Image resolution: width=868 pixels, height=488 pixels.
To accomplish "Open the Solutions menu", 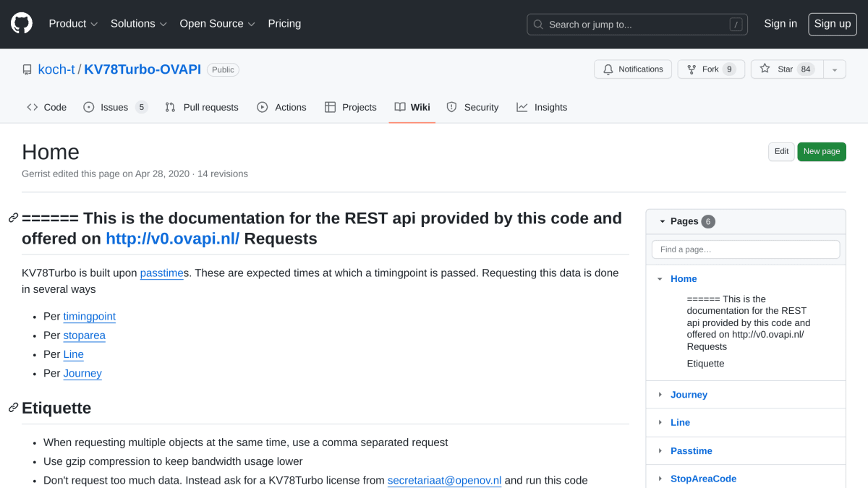I will [139, 24].
